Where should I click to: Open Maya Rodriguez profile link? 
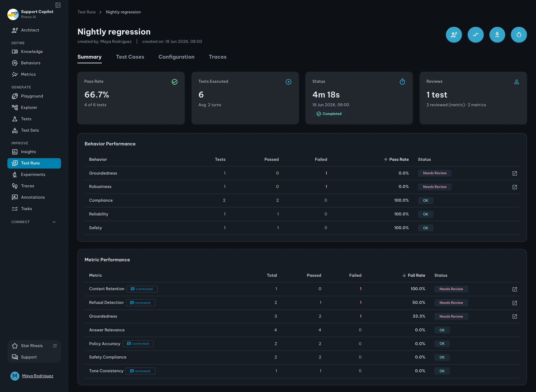38,376
